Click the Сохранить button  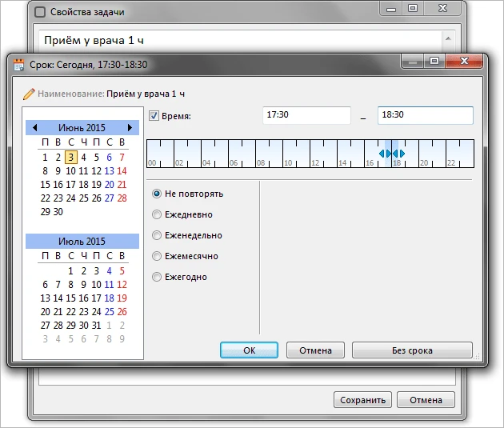click(x=363, y=400)
